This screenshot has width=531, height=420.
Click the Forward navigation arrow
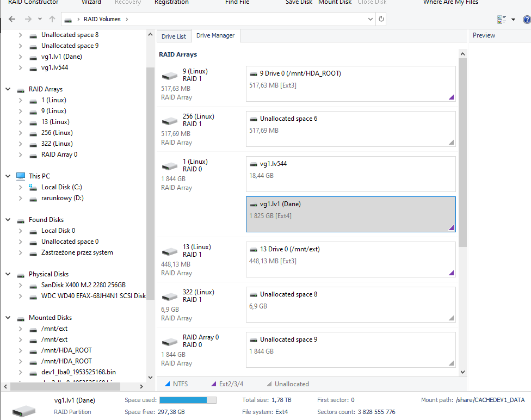coord(28,19)
